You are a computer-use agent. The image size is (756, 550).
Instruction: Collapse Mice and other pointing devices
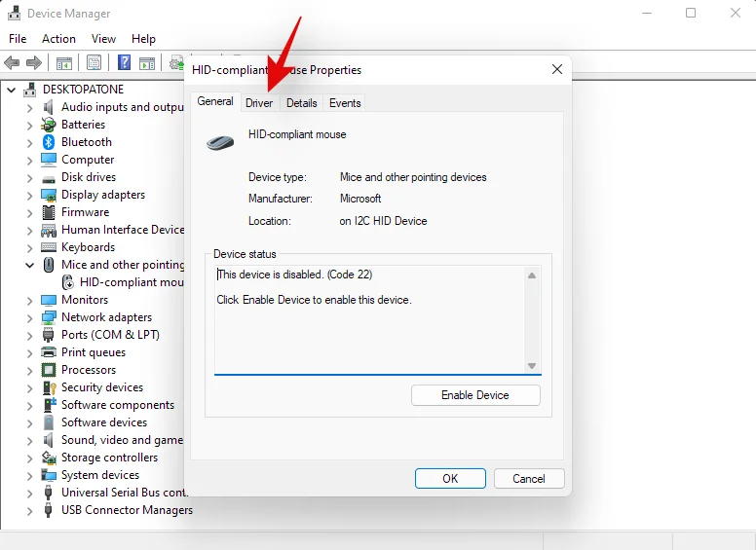(x=29, y=266)
